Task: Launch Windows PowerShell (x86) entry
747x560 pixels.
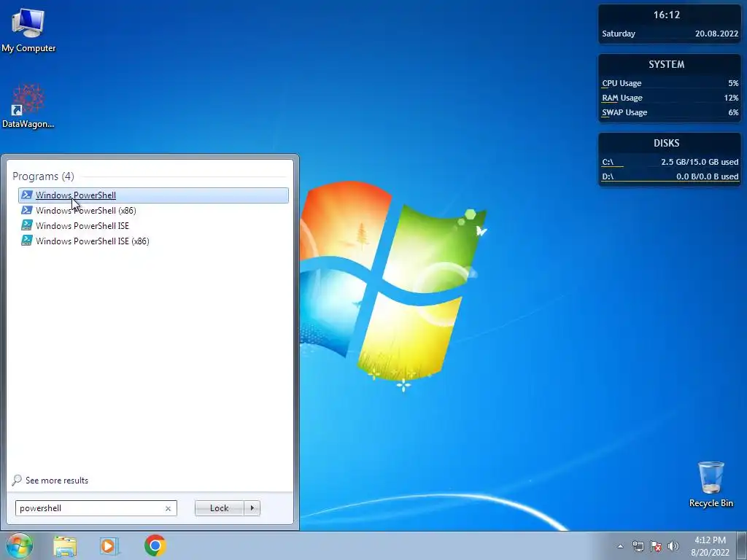Action: (x=153, y=211)
